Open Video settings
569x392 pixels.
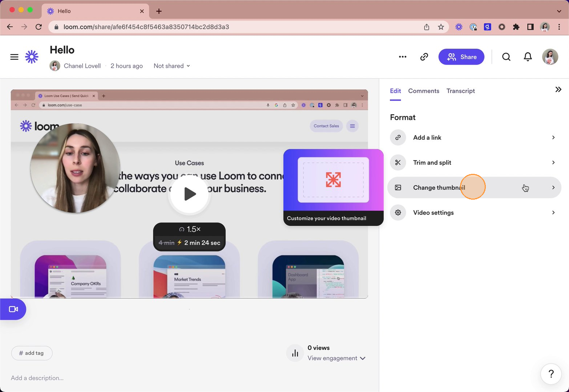click(474, 213)
